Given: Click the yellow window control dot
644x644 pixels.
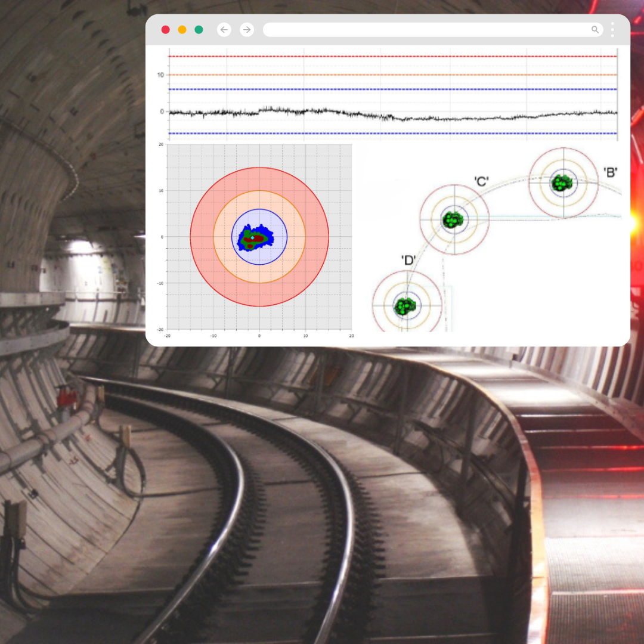Looking at the screenshot, I should [182, 30].
